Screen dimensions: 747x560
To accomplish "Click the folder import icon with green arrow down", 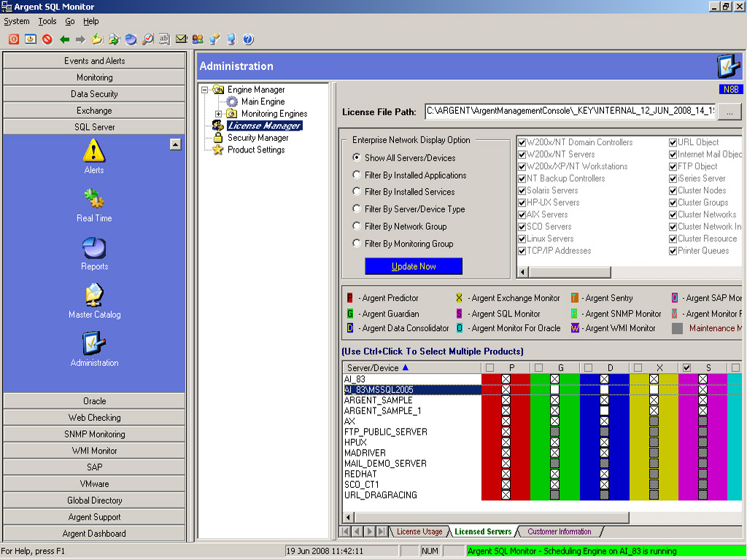I will 97,39.
